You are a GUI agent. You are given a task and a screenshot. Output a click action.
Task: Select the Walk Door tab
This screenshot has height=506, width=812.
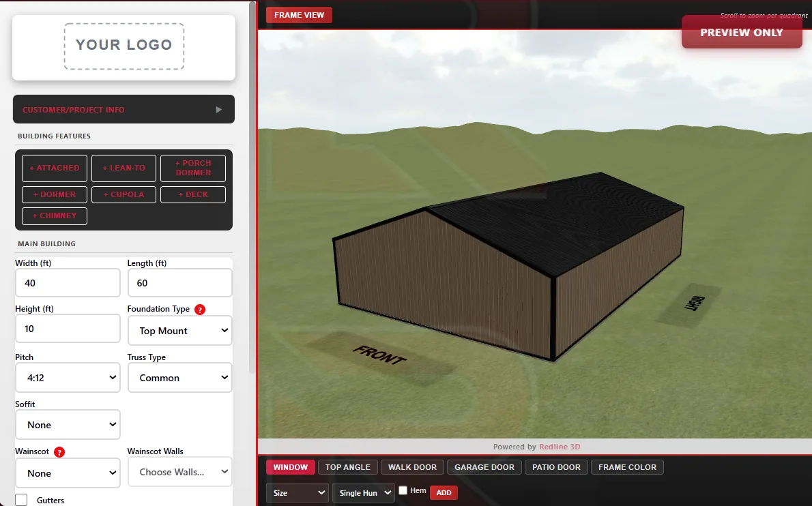tap(412, 467)
